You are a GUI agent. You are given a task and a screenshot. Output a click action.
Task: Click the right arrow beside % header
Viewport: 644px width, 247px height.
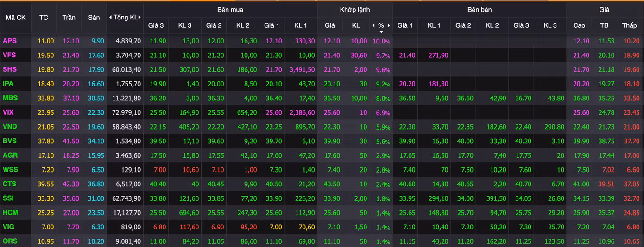389,25
